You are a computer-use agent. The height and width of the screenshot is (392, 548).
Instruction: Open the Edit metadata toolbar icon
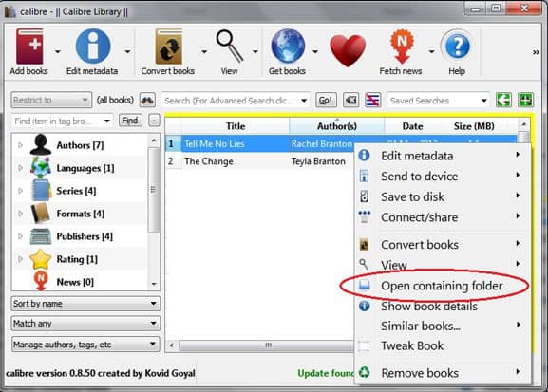tap(93, 47)
